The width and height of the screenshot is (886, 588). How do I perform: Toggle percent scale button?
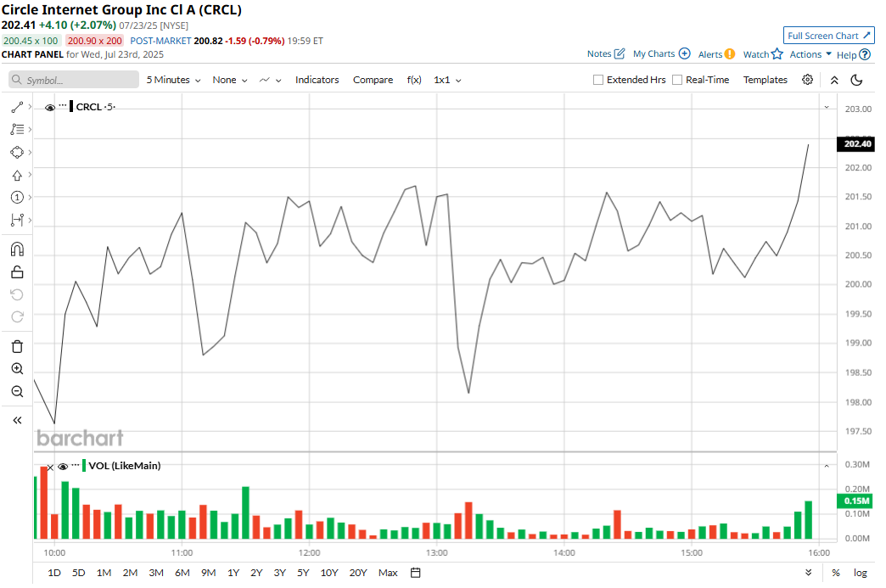[x=836, y=573]
